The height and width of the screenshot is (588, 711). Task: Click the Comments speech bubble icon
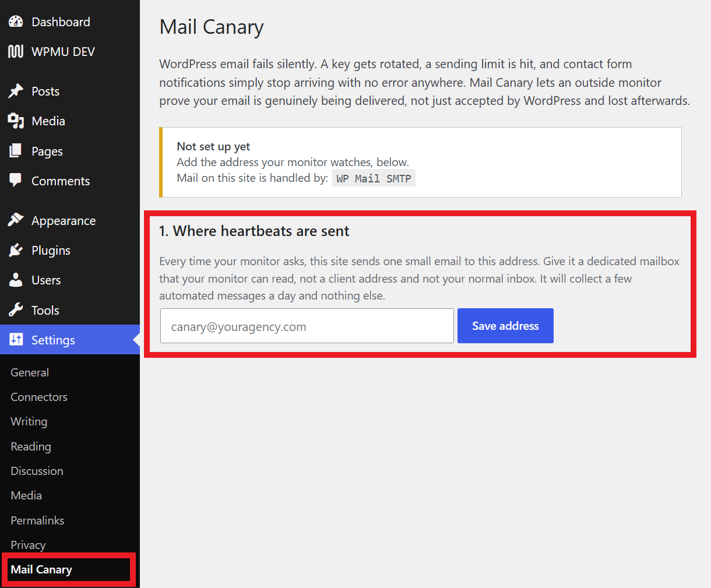click(x=16, y=180)
